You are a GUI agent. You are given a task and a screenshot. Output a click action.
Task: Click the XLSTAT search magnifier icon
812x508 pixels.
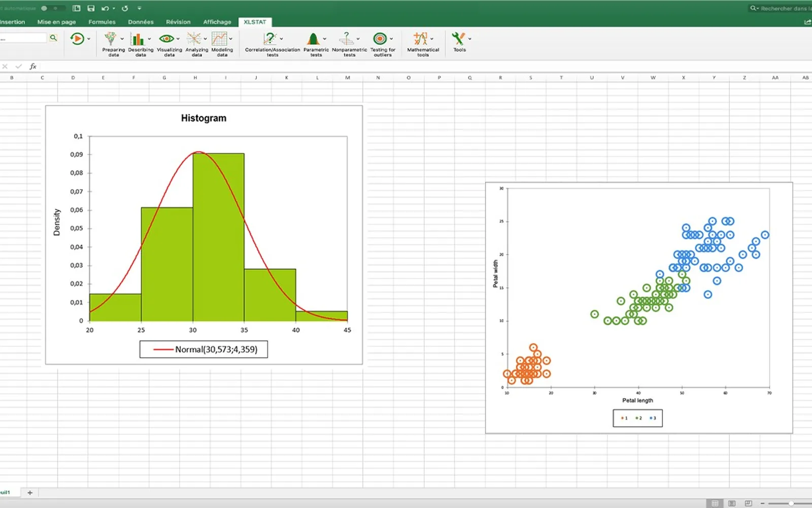click(x=53, y=38)
